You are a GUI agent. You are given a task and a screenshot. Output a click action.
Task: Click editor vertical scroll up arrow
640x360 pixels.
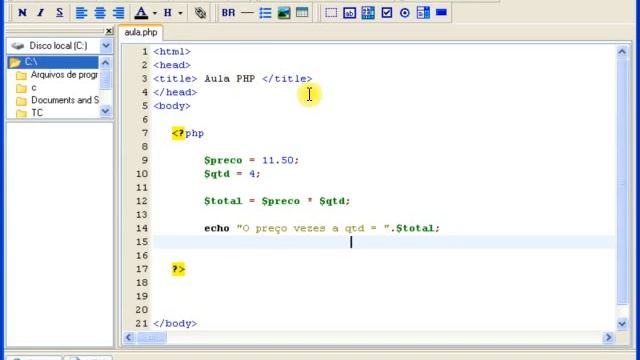click(622, 52)
